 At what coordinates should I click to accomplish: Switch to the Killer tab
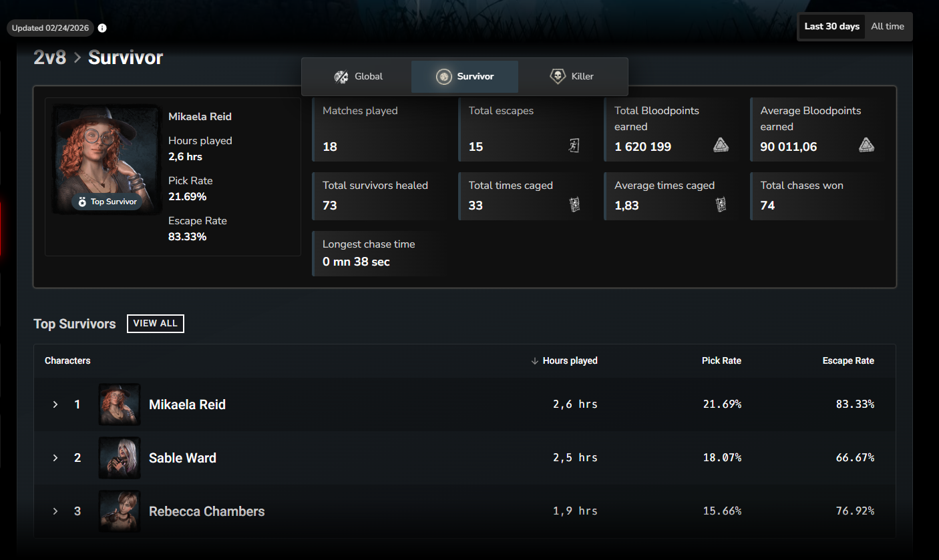pos(571,76)
